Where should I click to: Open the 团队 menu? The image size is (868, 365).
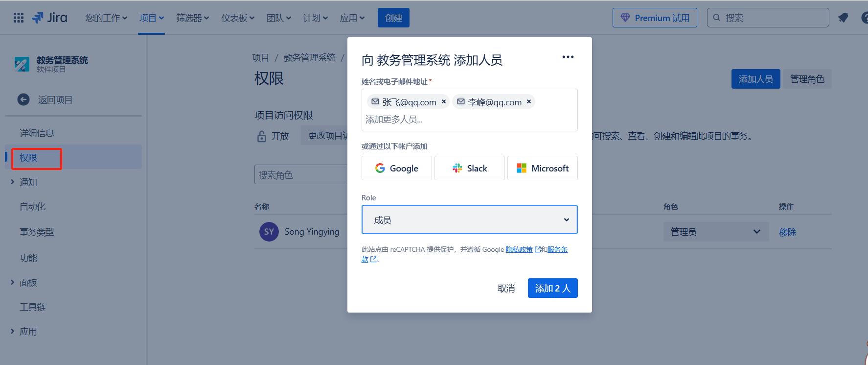coord(278,18)
